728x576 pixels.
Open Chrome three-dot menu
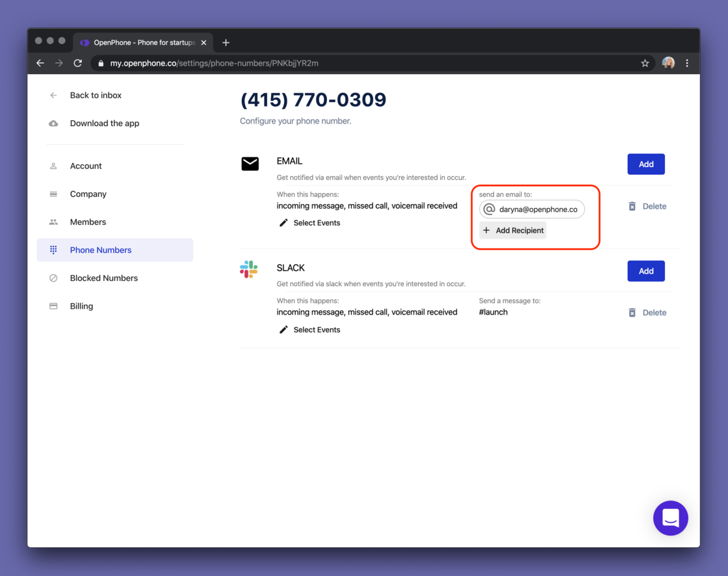687,63
